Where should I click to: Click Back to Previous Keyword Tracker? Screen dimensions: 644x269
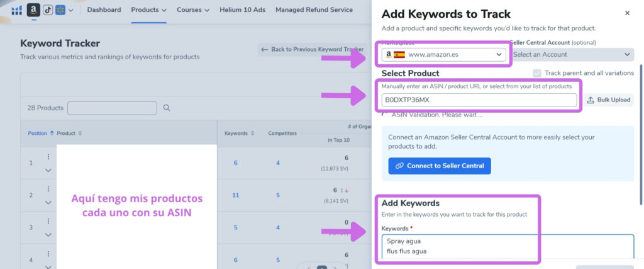312,49
